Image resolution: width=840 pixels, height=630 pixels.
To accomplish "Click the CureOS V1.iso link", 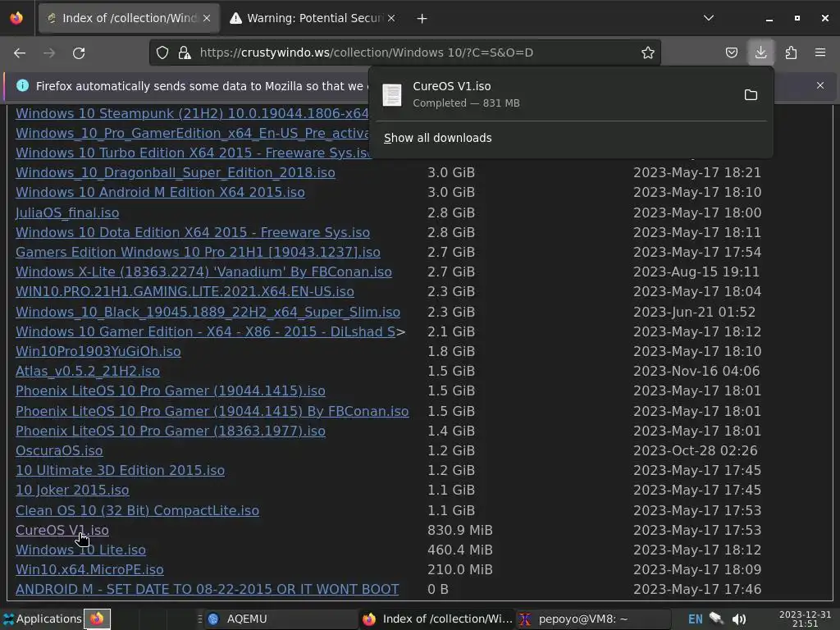I will (x=62, y=530).
